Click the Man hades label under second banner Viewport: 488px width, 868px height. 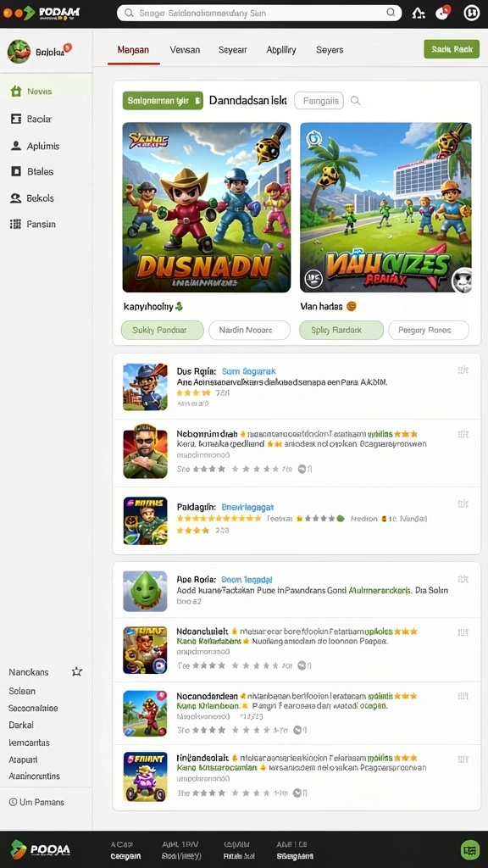click(x=321, y=306)
